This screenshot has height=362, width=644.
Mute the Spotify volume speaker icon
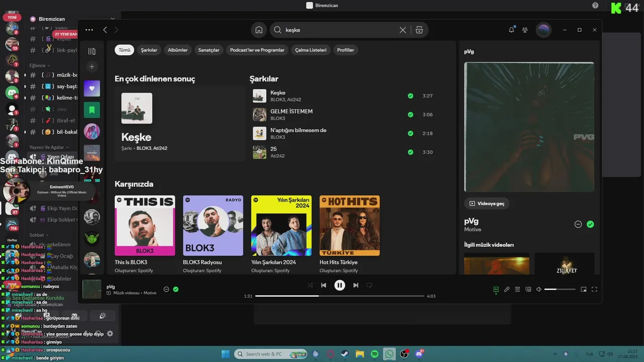pyautogui.click(x=539, y=289)
